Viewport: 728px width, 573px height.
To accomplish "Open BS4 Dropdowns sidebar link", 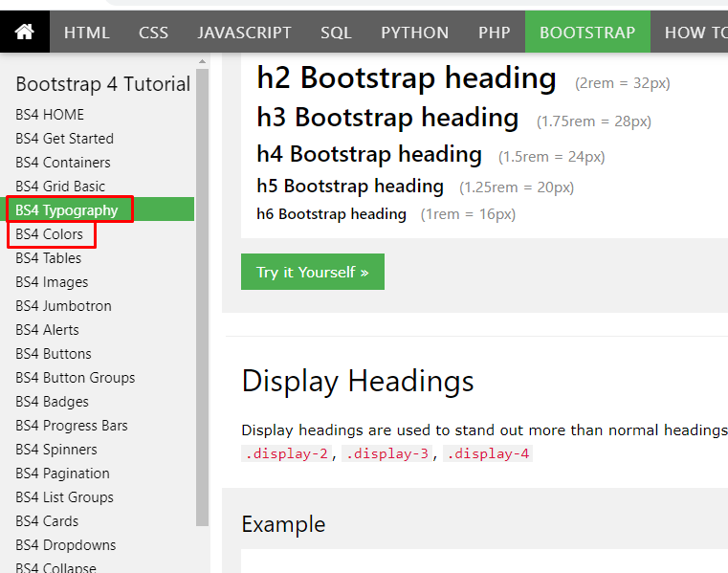I will [65, 545].
